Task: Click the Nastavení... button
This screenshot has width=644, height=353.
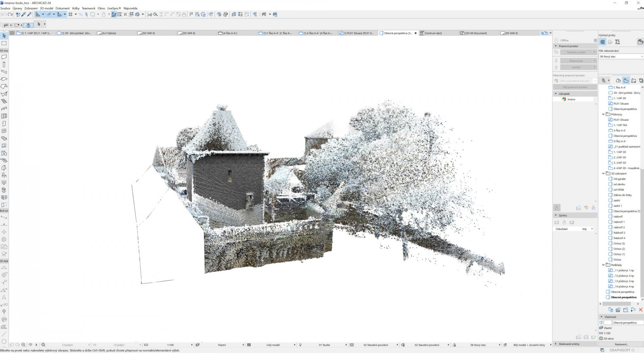Action: coord(621,344)
